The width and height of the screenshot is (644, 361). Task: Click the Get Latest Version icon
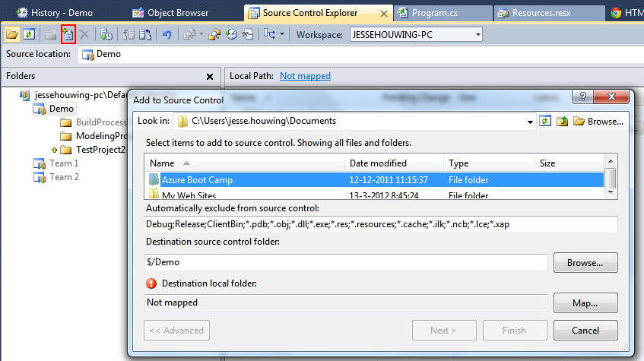pyautogui.click(x=106, y=34)
